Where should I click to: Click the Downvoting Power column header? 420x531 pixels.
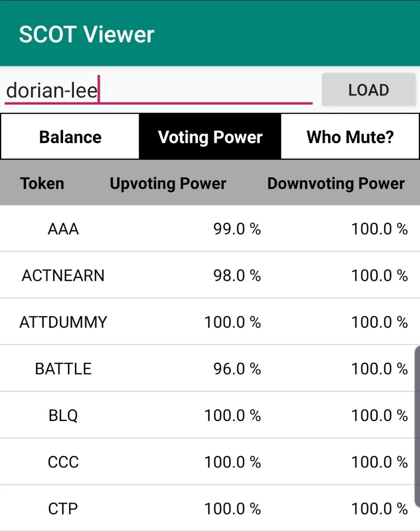pyautogui.click(x=336, y=183)
